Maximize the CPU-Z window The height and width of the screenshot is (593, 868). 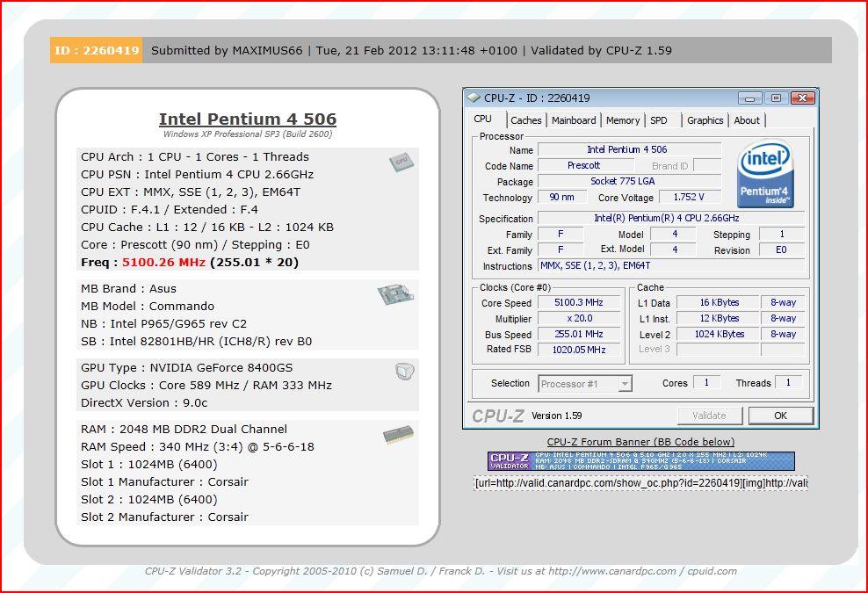(776, 98)
